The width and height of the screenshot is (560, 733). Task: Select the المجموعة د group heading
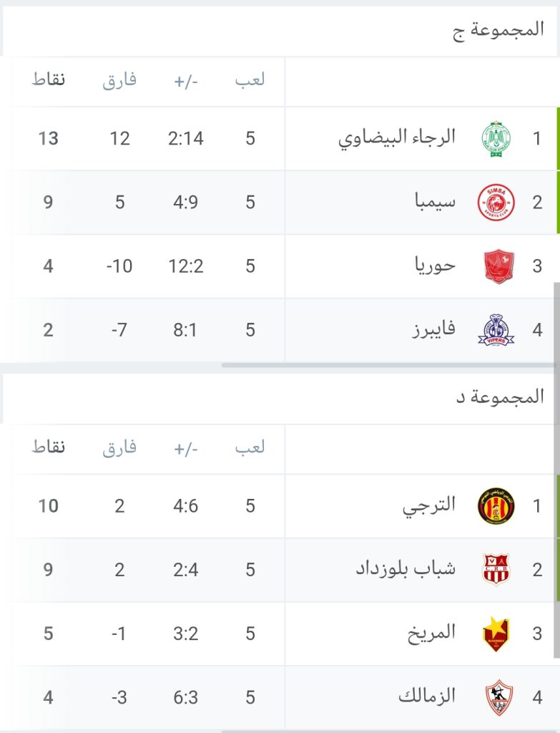pyautogui.click(x=500, y=397)
